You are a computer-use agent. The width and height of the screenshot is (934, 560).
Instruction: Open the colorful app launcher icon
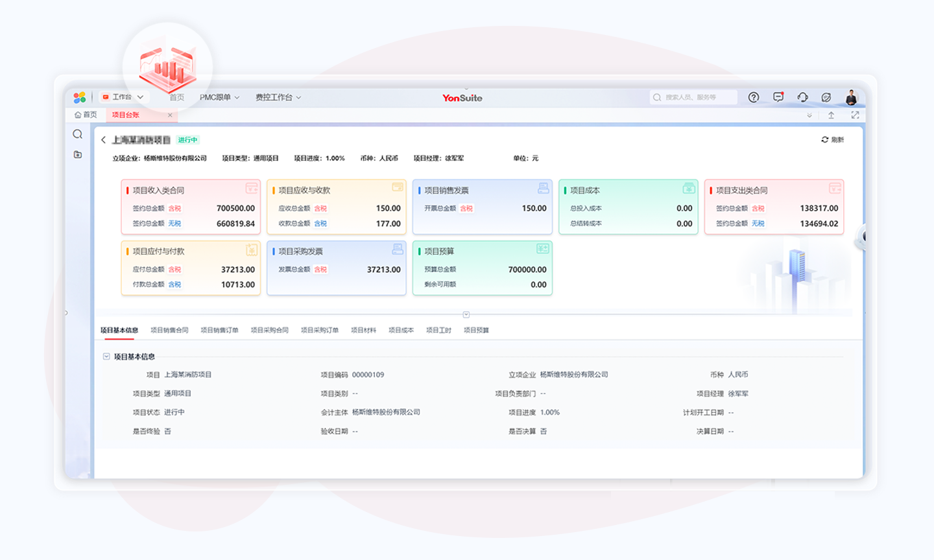(x=80, y=97)
